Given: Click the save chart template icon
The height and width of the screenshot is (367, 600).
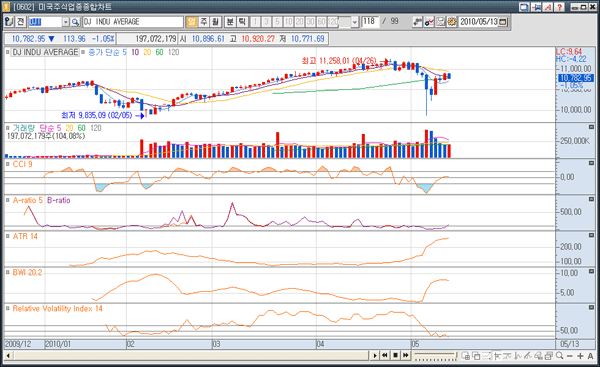Looking at the screenshot, I should [441, 22].
